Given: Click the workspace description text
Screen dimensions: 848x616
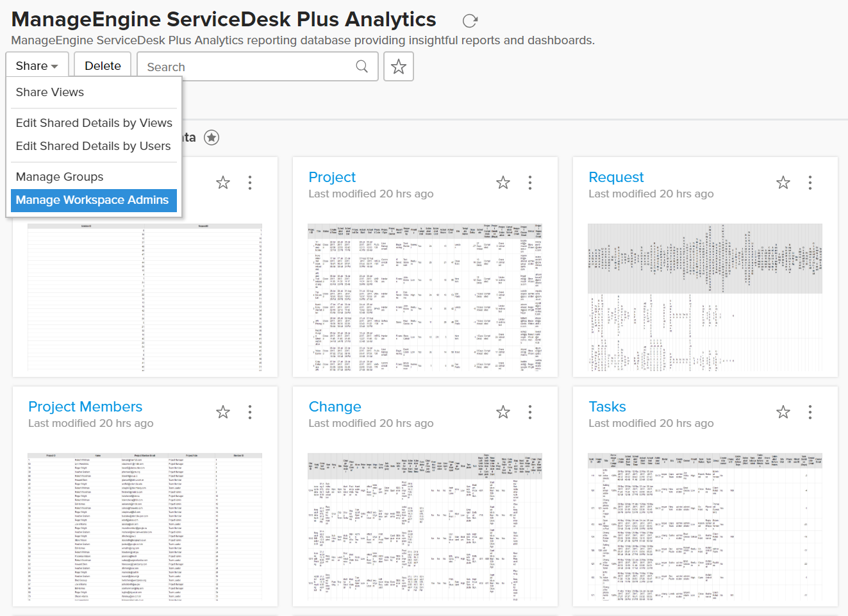Looking at the screenshot, I should click(303, 40).
